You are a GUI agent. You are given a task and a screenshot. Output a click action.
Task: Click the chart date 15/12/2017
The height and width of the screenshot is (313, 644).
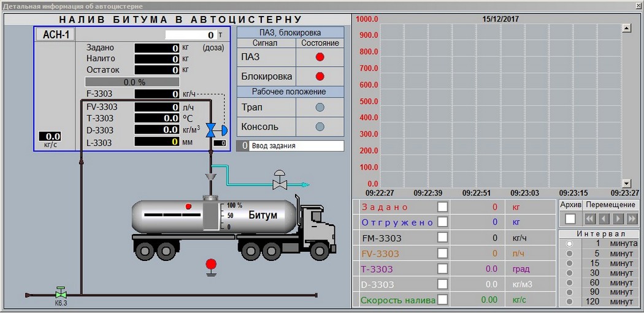(500, 19)
